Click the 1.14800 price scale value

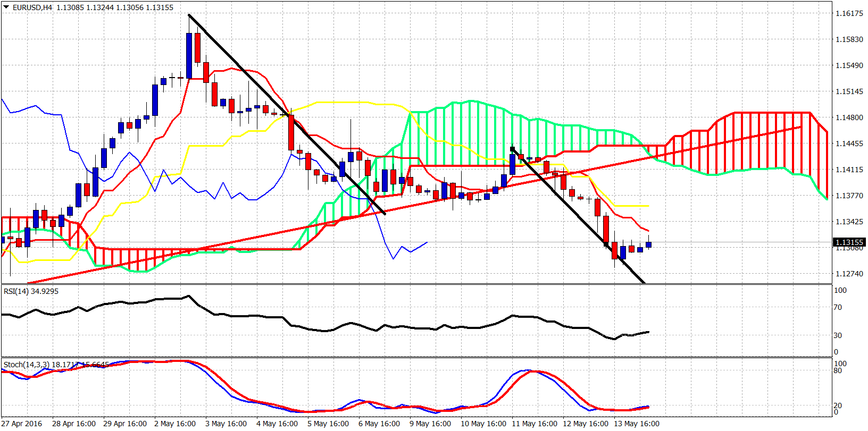tap(849, 117)
